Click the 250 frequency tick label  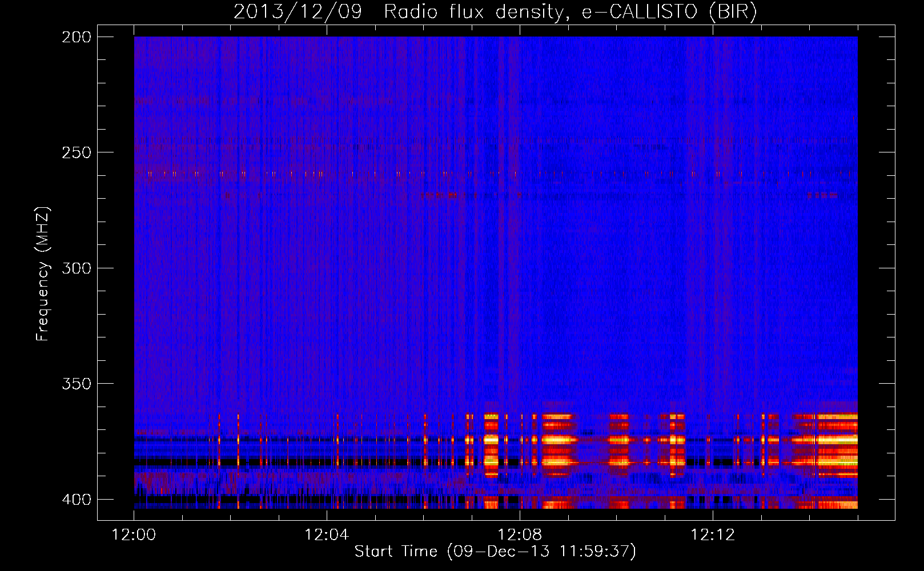pyautogui.click(x=77, y=152)
